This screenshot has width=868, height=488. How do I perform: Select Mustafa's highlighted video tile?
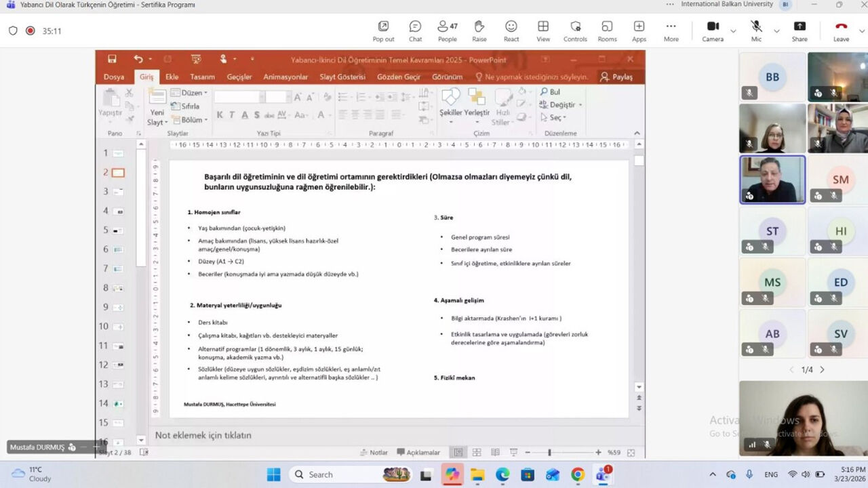point(772,180)
